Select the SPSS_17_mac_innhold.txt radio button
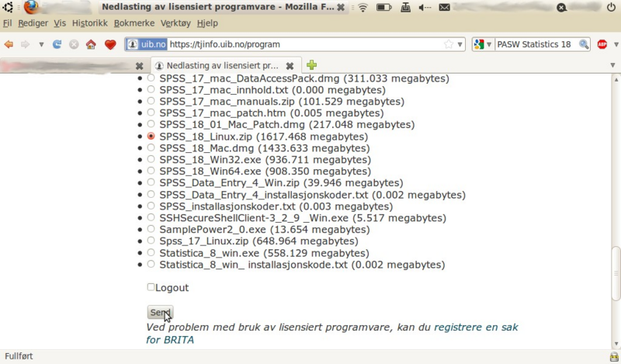Screen dimensions: 621x364 [151, 89]
